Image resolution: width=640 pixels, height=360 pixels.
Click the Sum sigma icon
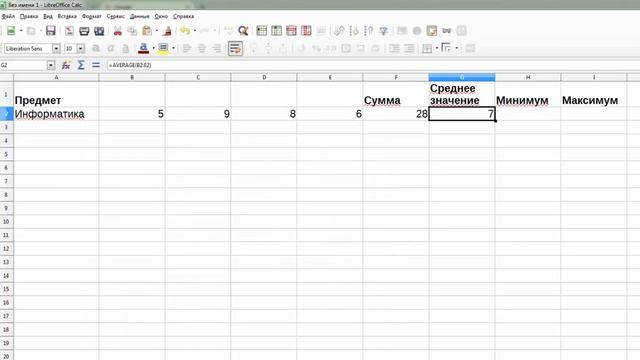pyautogui.click(x=81, y=65)
